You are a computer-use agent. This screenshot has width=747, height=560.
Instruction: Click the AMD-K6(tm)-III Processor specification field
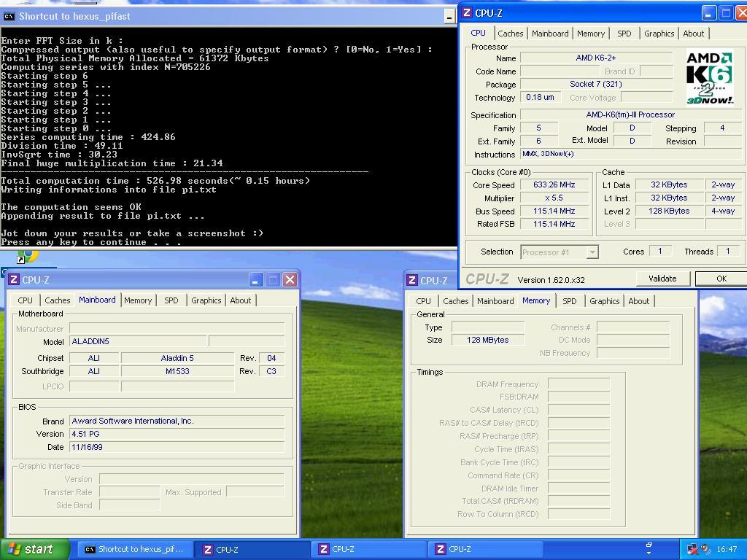tap(630, 114)
